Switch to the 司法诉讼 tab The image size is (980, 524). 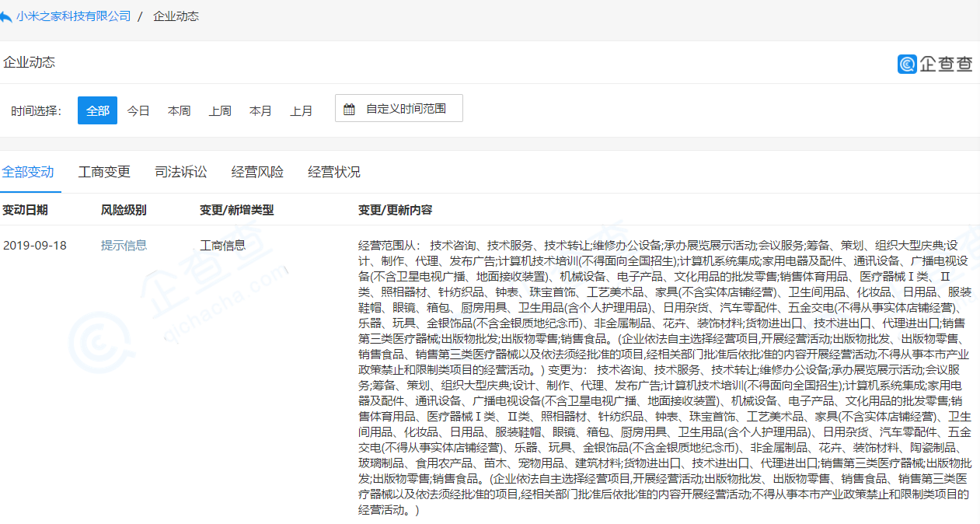coord(181,172)
